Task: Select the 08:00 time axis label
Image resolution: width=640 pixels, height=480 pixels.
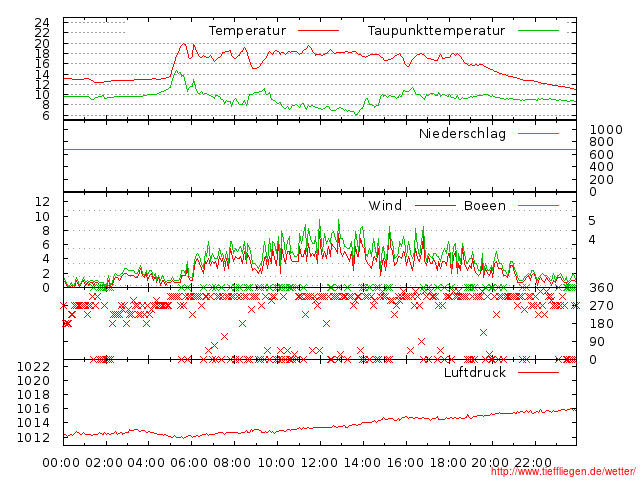Action: (x=232, y=463)
